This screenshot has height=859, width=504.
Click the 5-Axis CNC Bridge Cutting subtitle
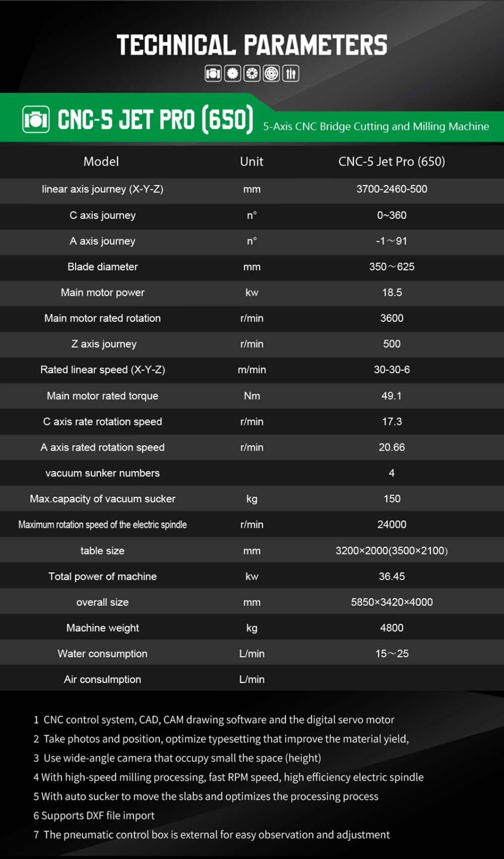click(376, 126)
